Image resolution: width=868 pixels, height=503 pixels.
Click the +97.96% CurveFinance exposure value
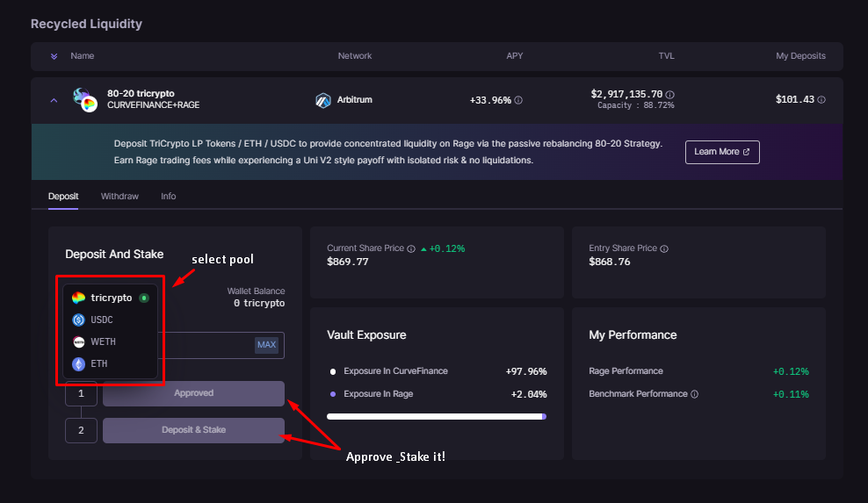(526, 371)
